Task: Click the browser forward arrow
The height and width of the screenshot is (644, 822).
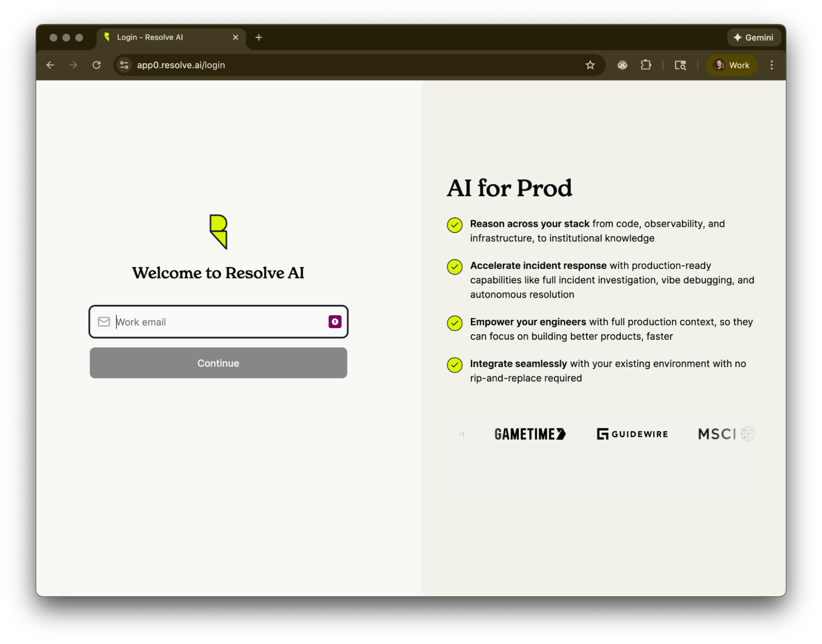Action: pos(73,65)
